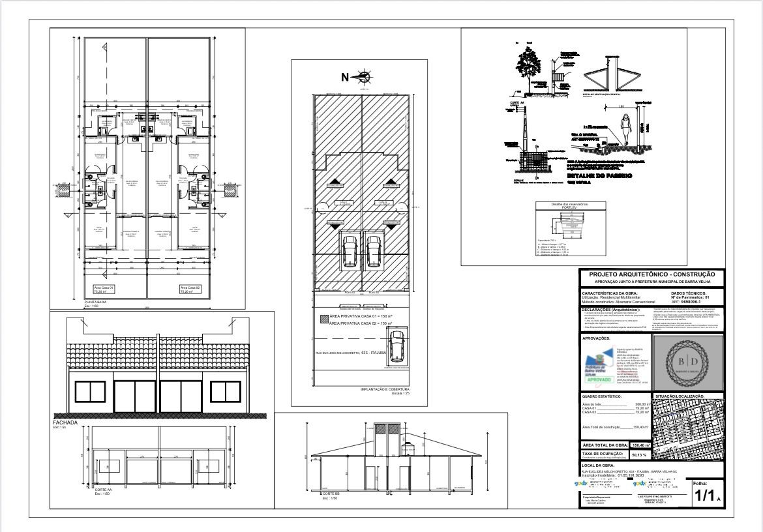Click 'ÁREA PRIVATIVA CASA 02 = 150 m²'
This screenshot has width=763, height=532.
[361, 323]
